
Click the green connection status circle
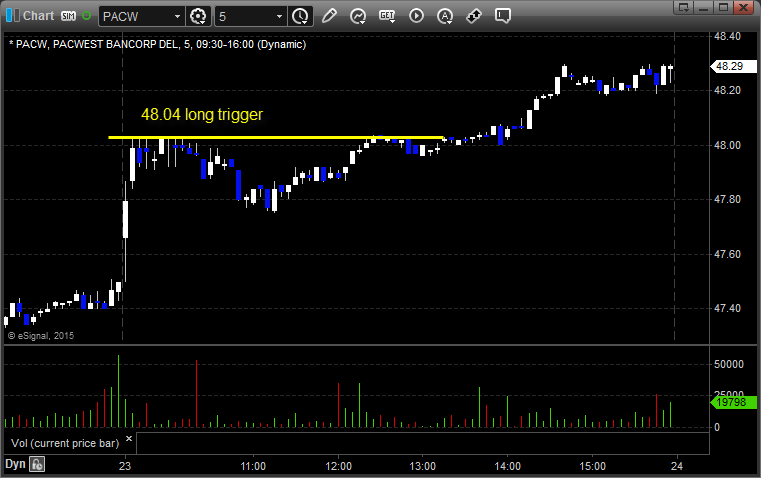(x=86, y=16)
